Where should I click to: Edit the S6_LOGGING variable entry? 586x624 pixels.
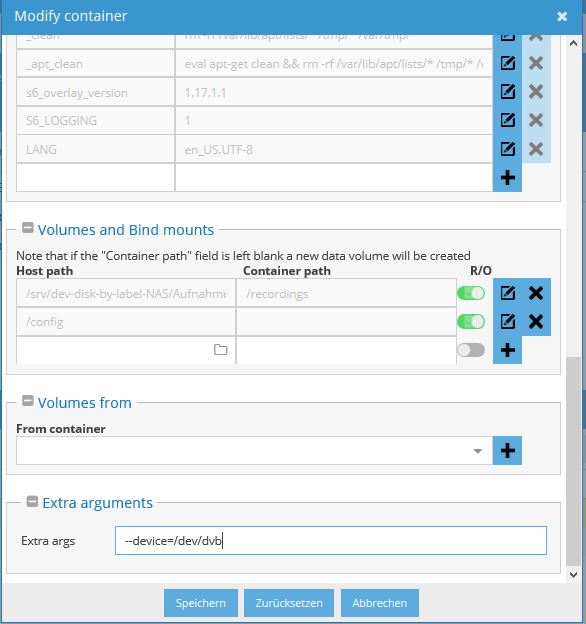(507, 120)
